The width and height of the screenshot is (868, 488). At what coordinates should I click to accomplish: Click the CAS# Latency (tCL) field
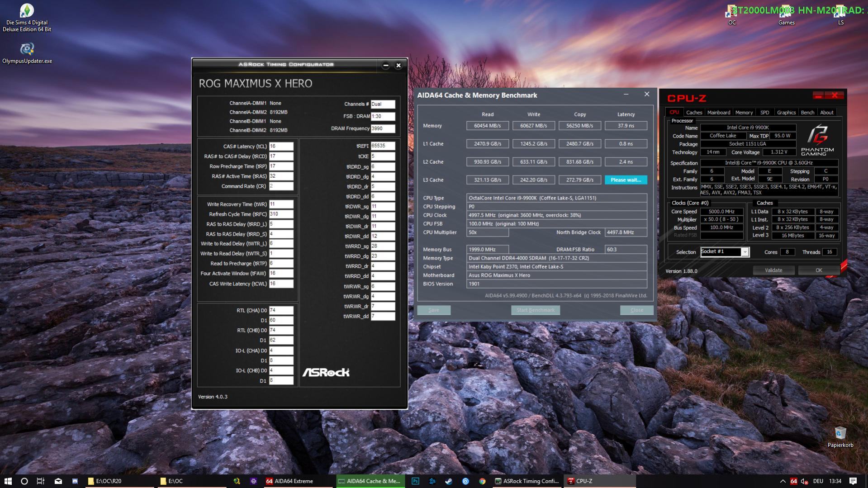[281, 147]
